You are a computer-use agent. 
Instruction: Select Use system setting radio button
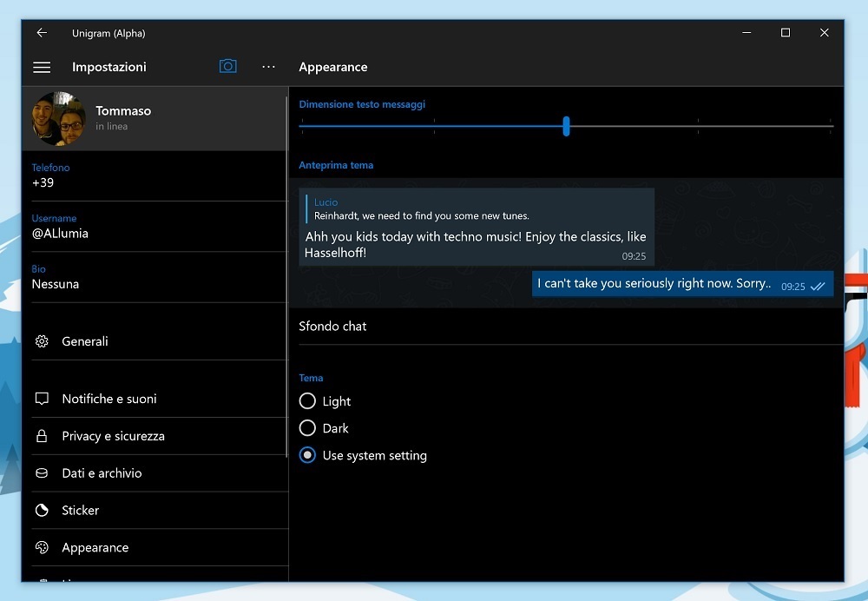click(307, 455)
